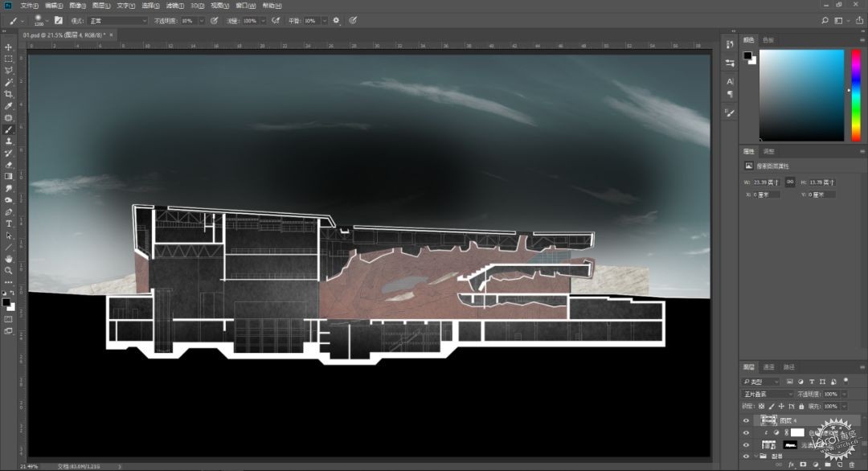
Task: Collapse the 配景 group chevron
Action: pos(755,457)
